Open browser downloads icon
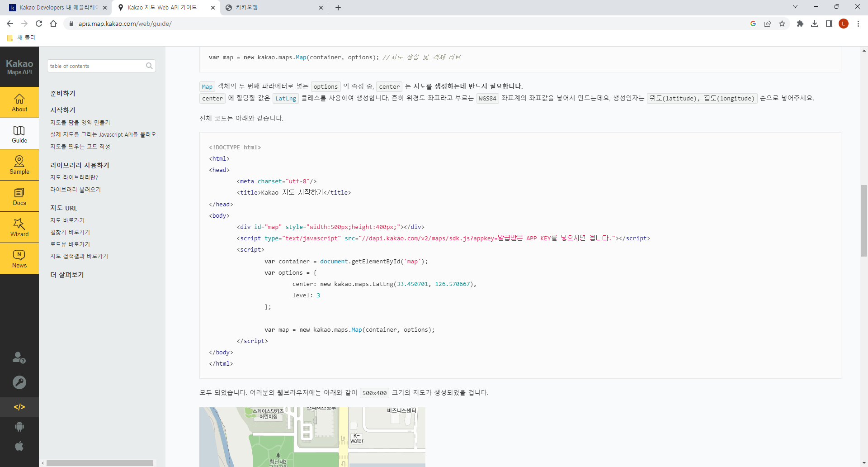Viewport: 868px width, 467px height. pyautogui.click(x=815, y=24)
